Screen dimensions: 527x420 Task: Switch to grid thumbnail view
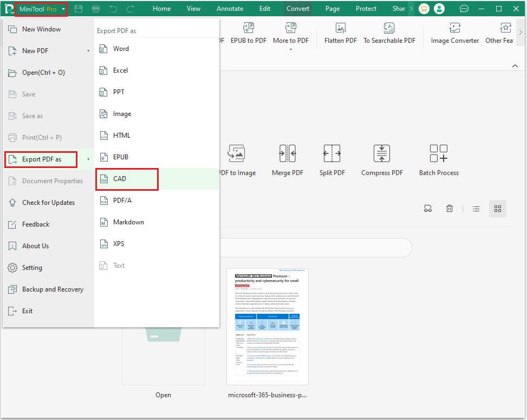coord(498,209)
